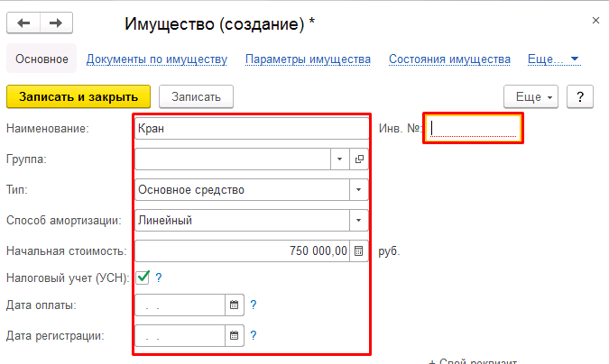Viewport: 609px width, 364px height.
Task: Click the question mark help button
Action: (580, 96)
